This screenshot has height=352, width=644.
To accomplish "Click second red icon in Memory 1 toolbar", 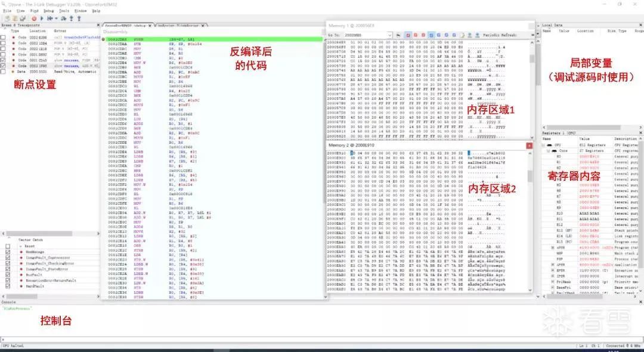I will tap(416, 35).
